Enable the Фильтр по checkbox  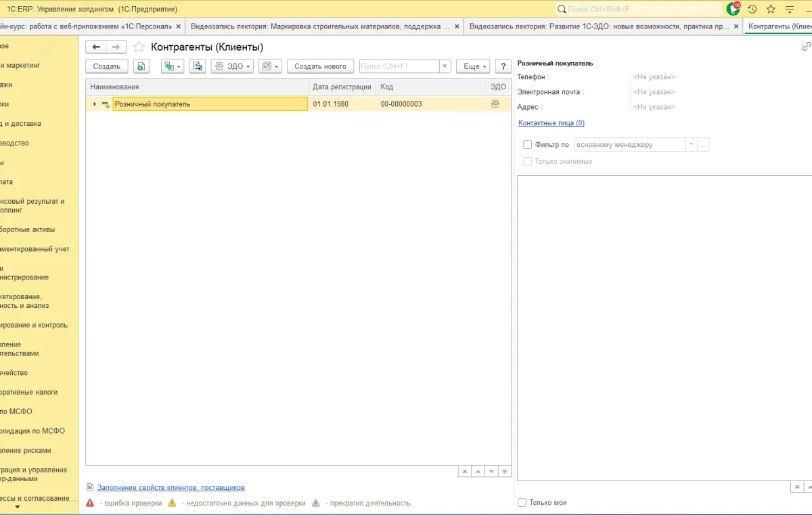click(528, 145)
